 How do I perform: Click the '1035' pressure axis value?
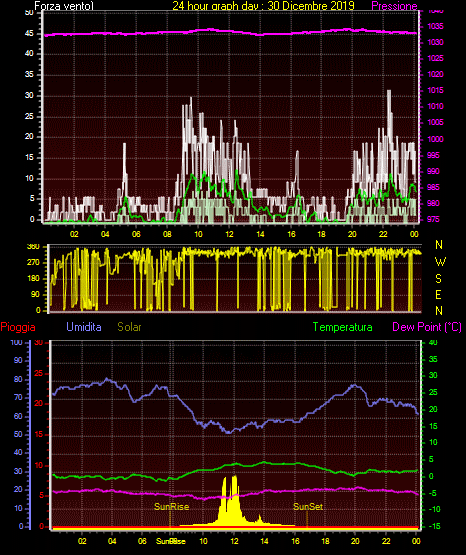click(x=435, y=27)
